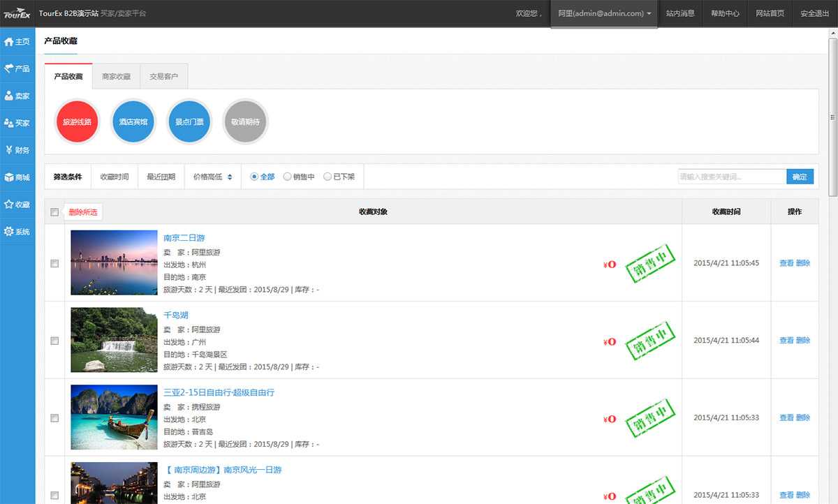Screen dimensions: 838x504
Task: Select the red 旅游线路 circle
Action: point(78,121)
